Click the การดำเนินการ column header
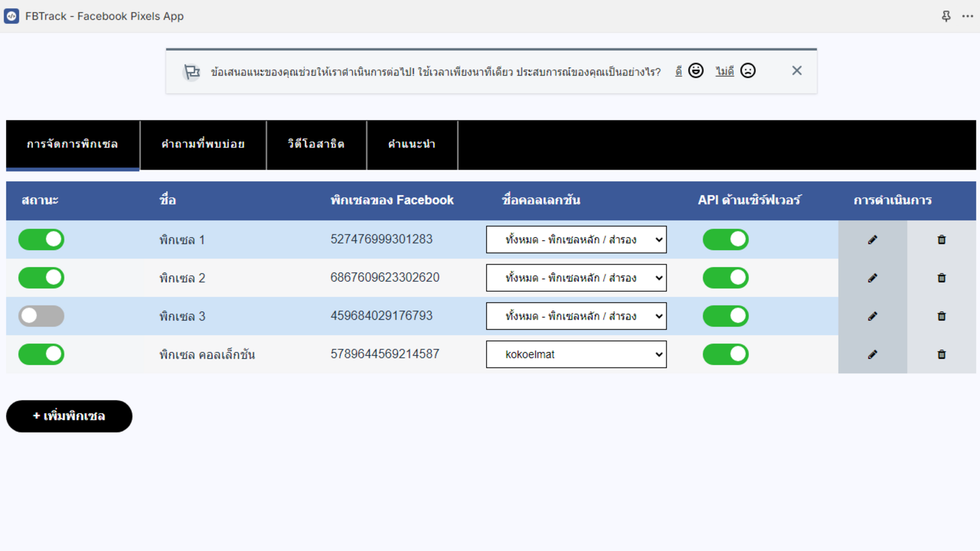This screenshot has width=980, height=551. point(893,200)
